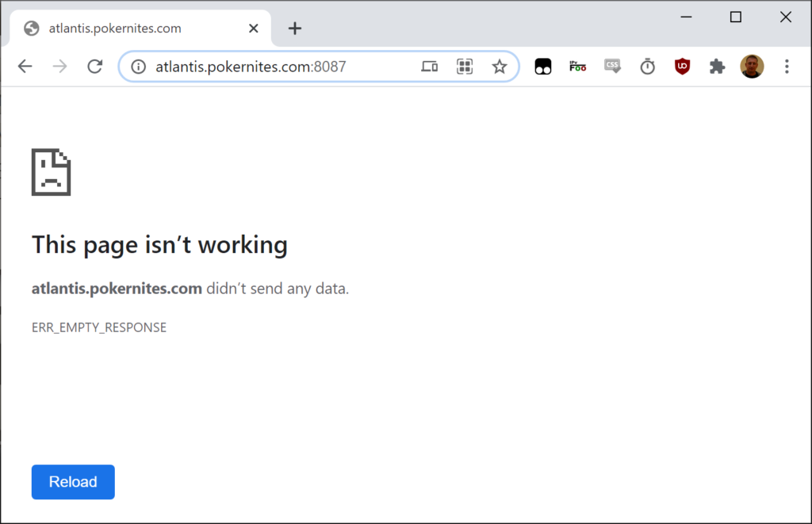Close the atlantis.pokernites.com tab
812x524 pixels.
click(254, 29)
